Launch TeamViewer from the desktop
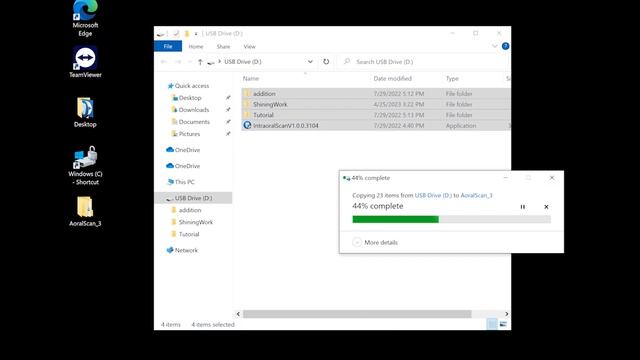 click(x=85, y=62)
